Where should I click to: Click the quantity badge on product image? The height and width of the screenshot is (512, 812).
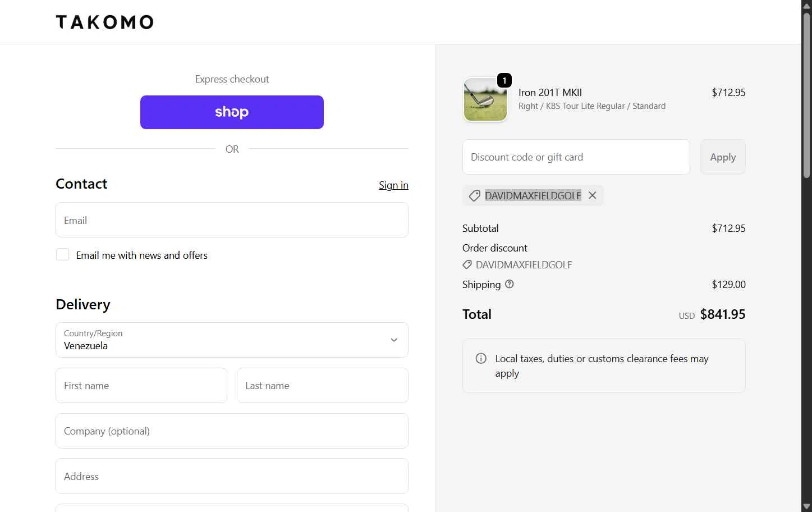click(504, 81)
